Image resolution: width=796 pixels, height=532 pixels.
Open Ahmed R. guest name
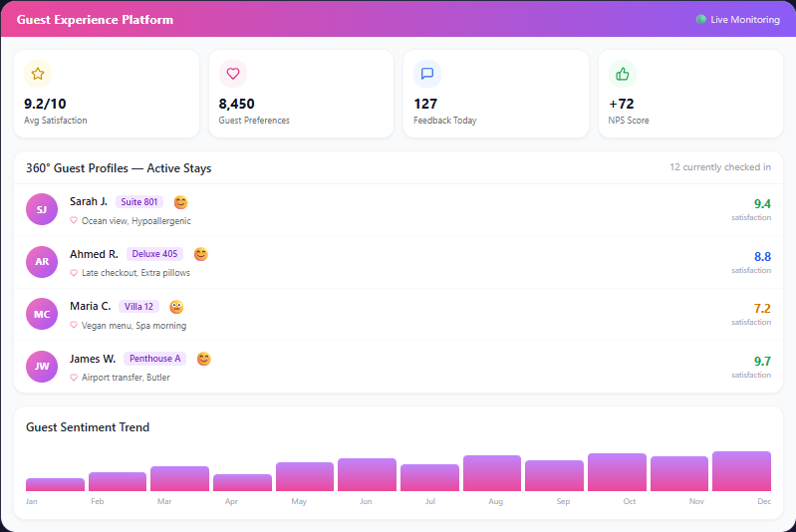click(94, 254)
